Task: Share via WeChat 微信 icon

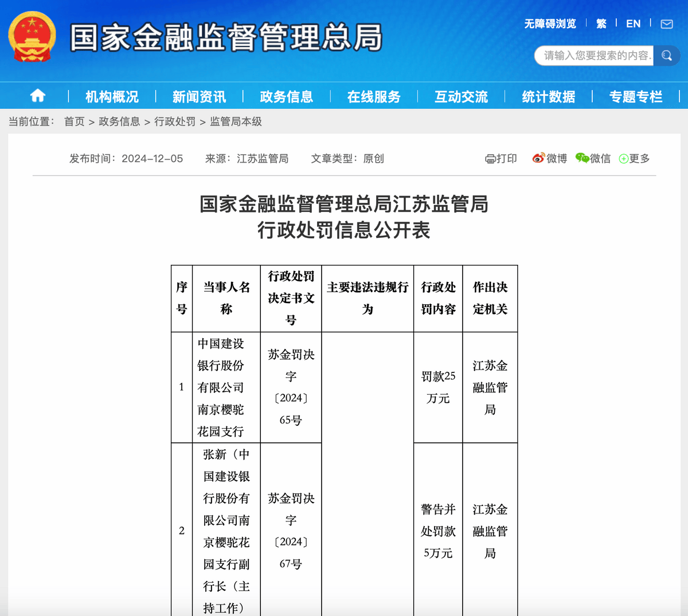Action: 593,159
